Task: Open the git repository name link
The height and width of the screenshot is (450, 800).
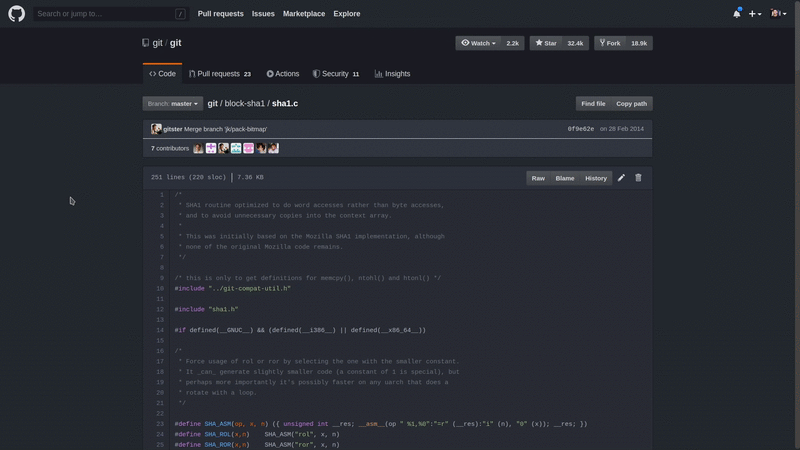Action: (176, 43)
